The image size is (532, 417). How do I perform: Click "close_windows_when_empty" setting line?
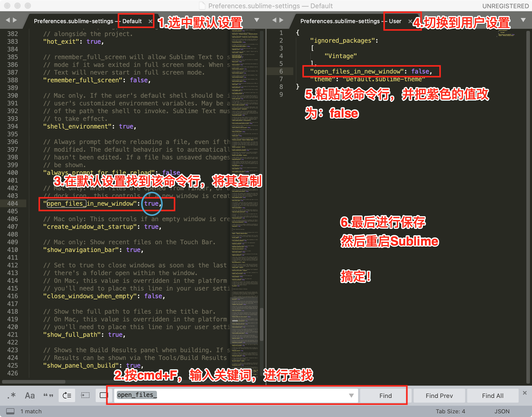[104, 296]
